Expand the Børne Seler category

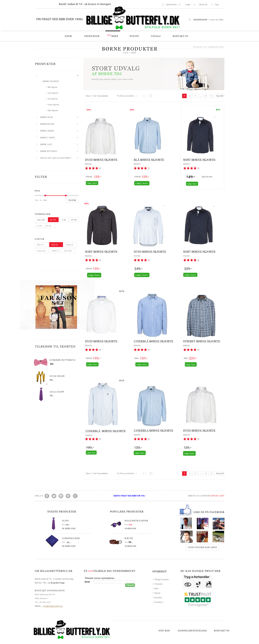pyautogui.click(x=77, y=117)
